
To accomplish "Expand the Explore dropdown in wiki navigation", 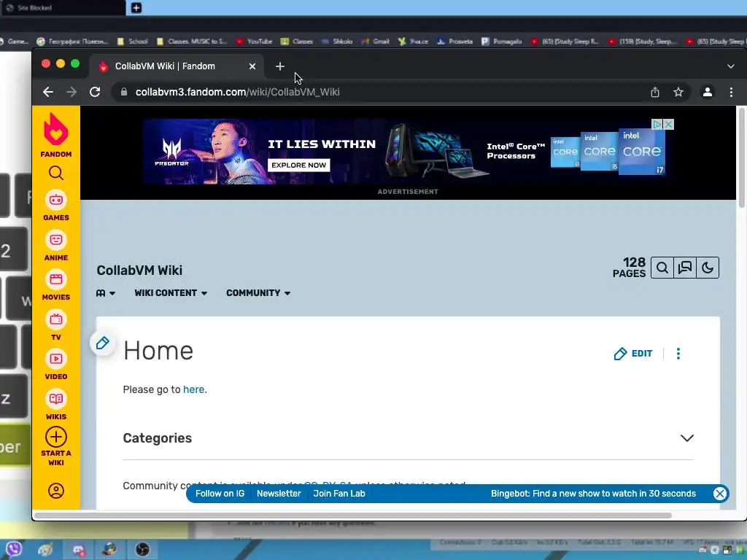I will pyautogui.click(x=105, y=293).
